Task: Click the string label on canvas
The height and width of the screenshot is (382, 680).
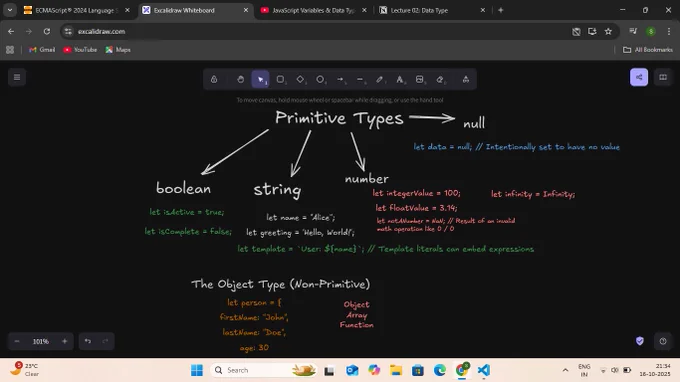Action: (x=278, y=190)
